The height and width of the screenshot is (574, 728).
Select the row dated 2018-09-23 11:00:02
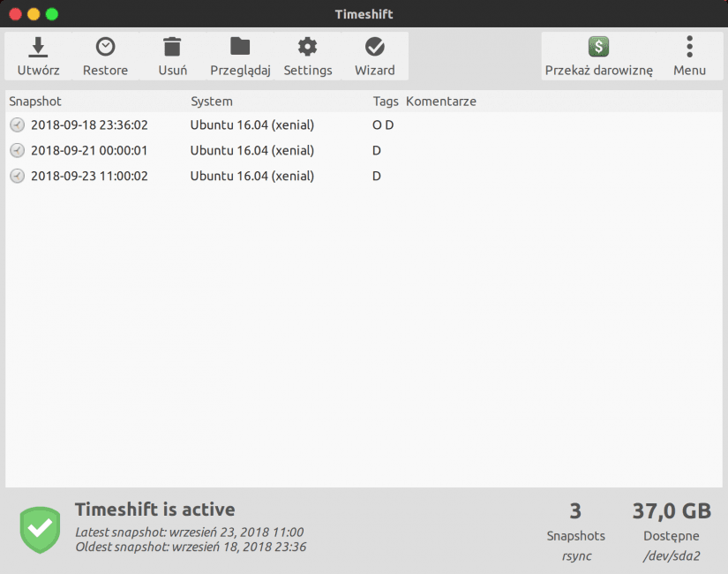364,176
